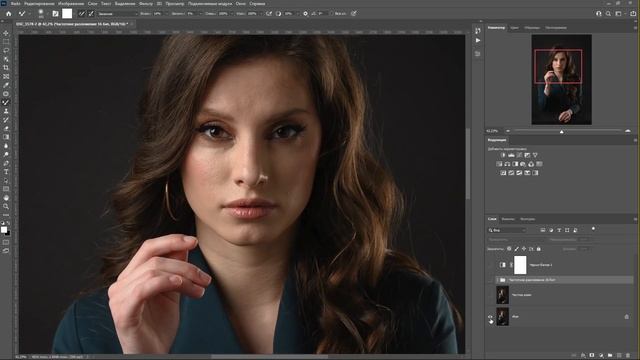The width and height of the screenshot is (640, 360).
Task: Click the Home icon in options bar
Action: pos(9,13)
